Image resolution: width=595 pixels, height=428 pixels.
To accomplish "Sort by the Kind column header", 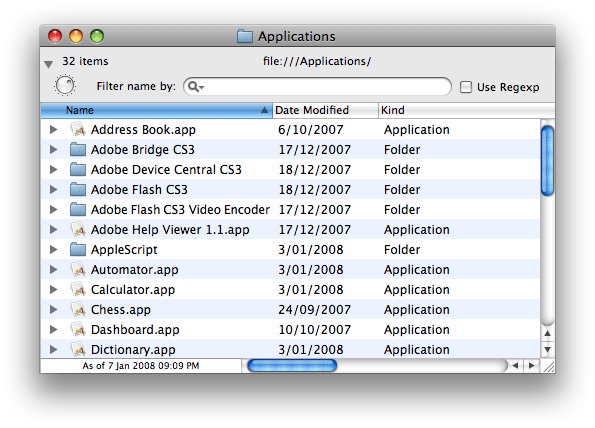I will pos(466,110).
